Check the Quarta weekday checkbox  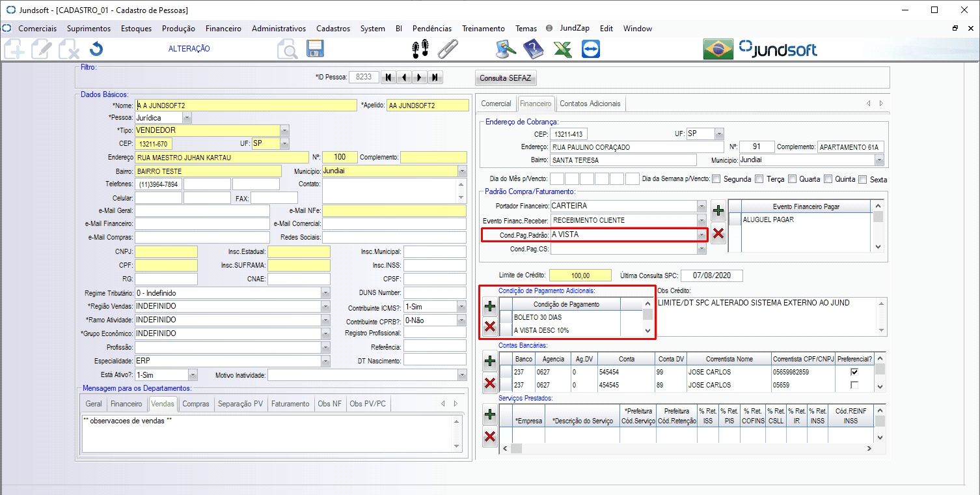[792, 179]
